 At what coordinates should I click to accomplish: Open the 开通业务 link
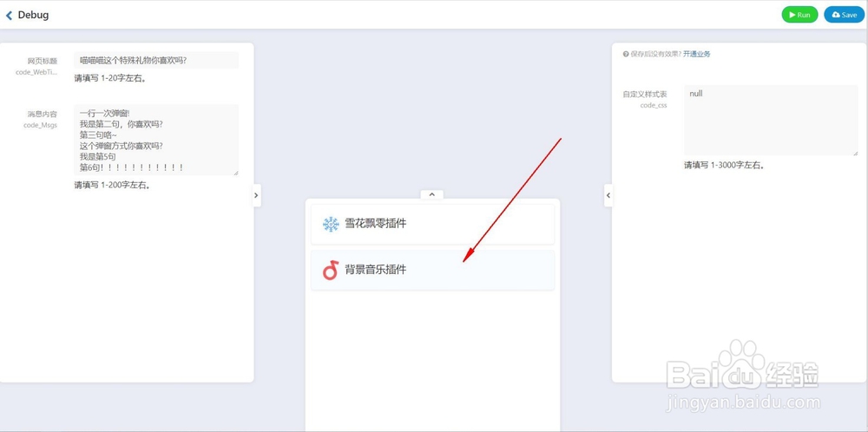697,54
